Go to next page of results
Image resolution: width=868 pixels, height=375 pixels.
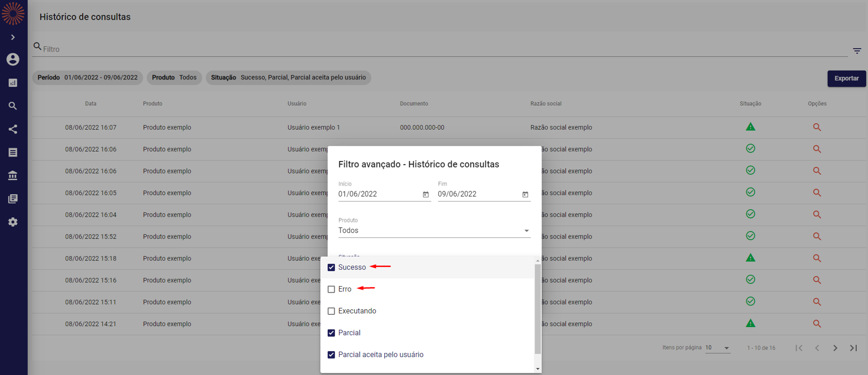(x=835, y=348)
